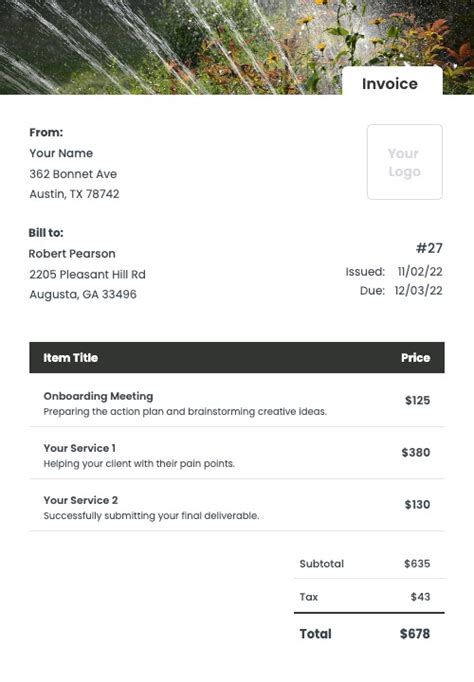Click the garden sprinkler header image
The image size is (474, 682).
237,47
